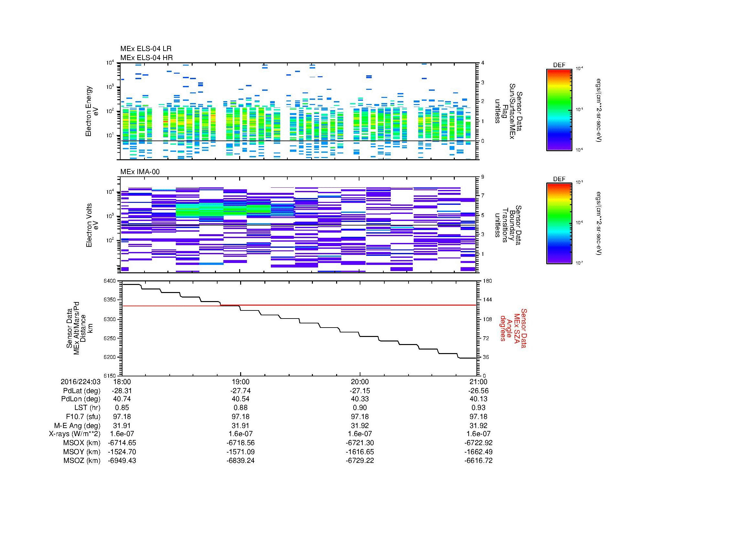The image size is (756, 534).
Task: Click the 'M-E Ang (deg)' row label
Action: click(x=77, y=425)
